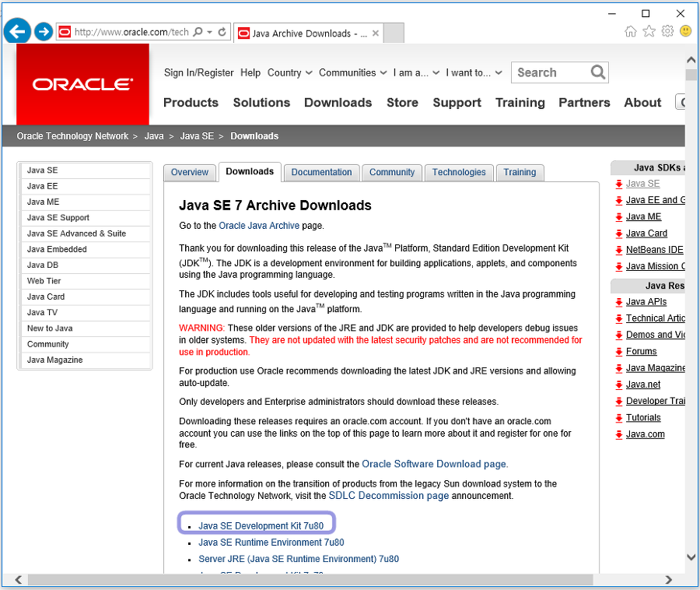Click the Home icon in browser toolbar
Image resolution: width=700 pixels, height=590 pixels.
click(630, 31)
